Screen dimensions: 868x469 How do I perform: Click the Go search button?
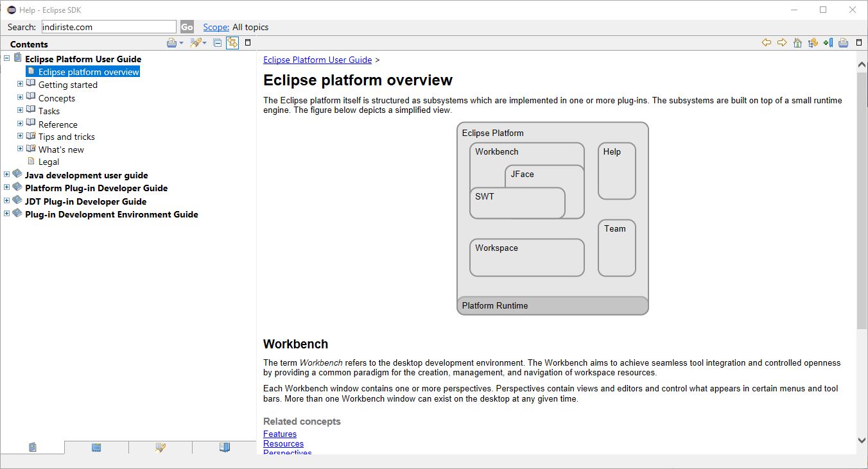pyautogui.click(x=187, y=27)
